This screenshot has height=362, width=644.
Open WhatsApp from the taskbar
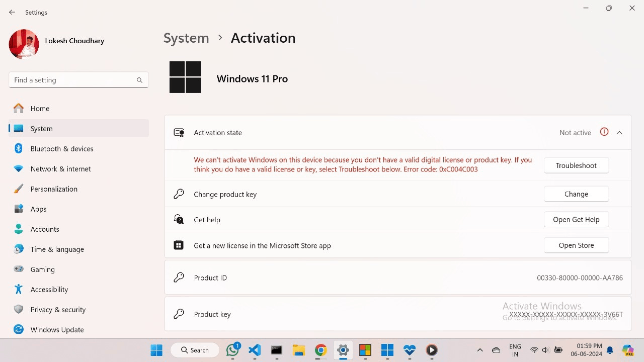(x=233, y=350)
